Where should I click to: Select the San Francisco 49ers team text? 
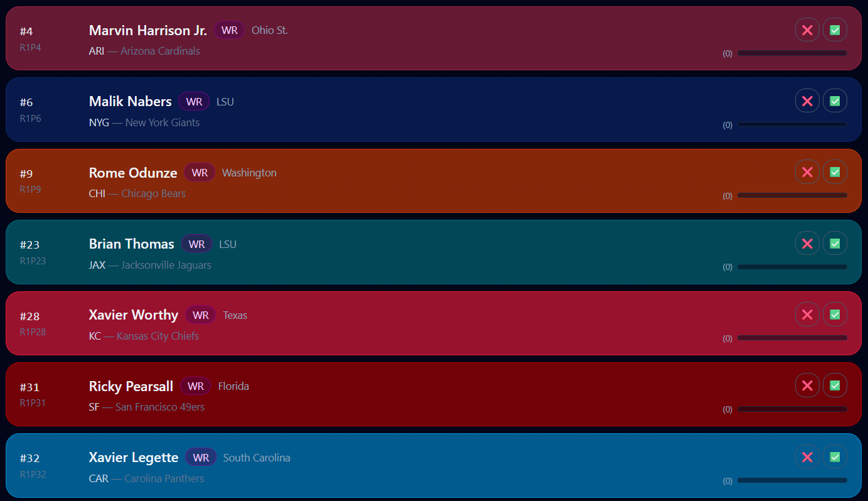coord(160,407)
